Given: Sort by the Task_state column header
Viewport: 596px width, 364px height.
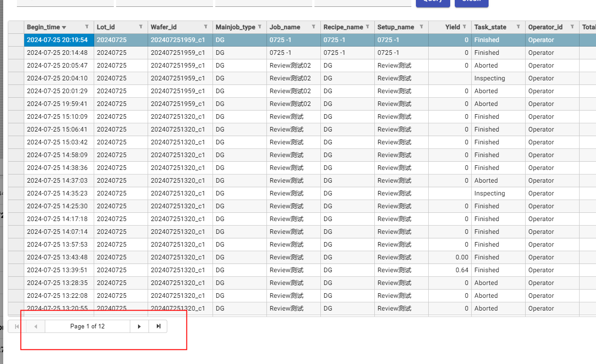Looking at the screenshot, I should pos(491,27).
